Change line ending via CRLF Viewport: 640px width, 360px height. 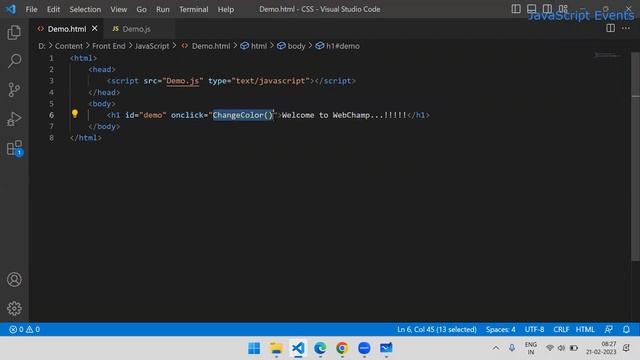pyautogui.click(x=561, y=329)
